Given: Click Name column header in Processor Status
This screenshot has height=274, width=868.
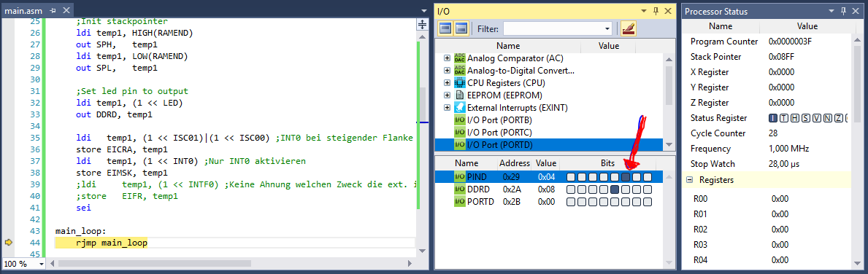Looking at the screenshot, I should pyautogui.click(x=721, y=26).
